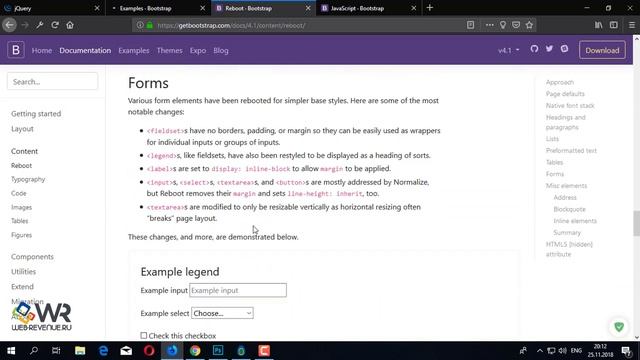Screen dimensions: 640x360
Task: Open the developer tools wrench icon
Action: pos(40,25)
